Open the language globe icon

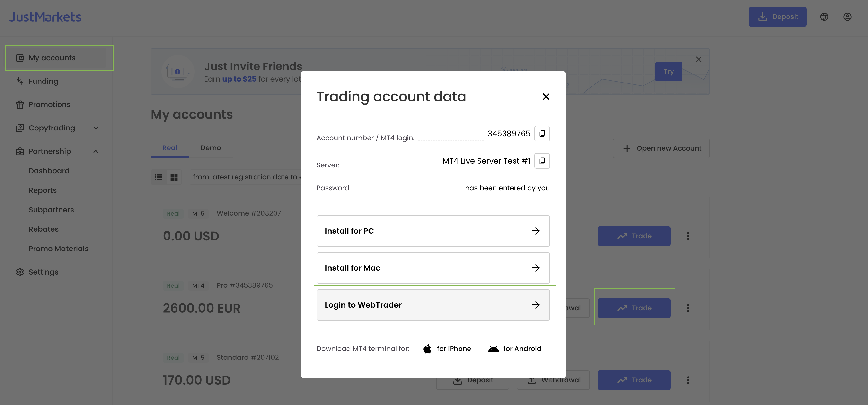coord(824,17)
